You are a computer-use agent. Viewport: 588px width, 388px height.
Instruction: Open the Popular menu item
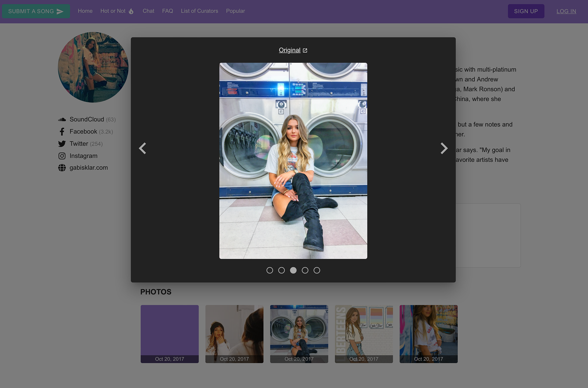pos(235,11)
